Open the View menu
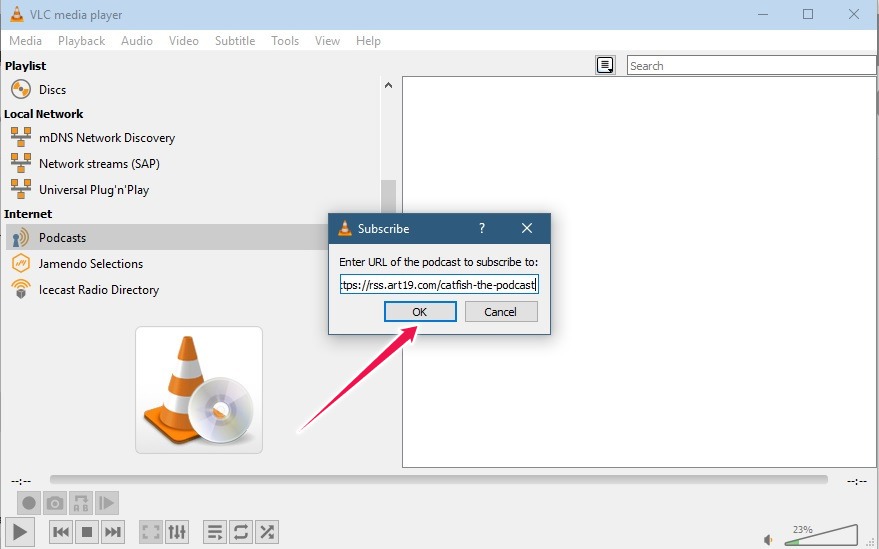Screen dimensions: 879x549 (327, 41)
